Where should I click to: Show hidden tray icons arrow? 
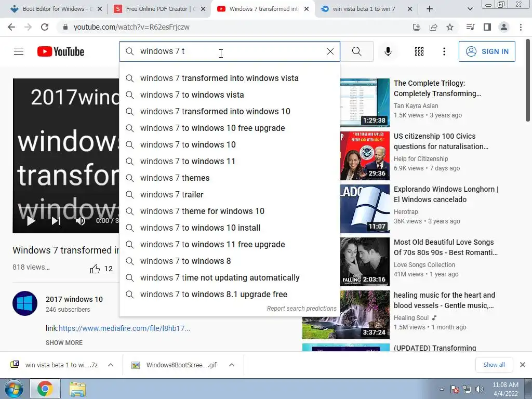pyautogui.click(x=442, y=389)
